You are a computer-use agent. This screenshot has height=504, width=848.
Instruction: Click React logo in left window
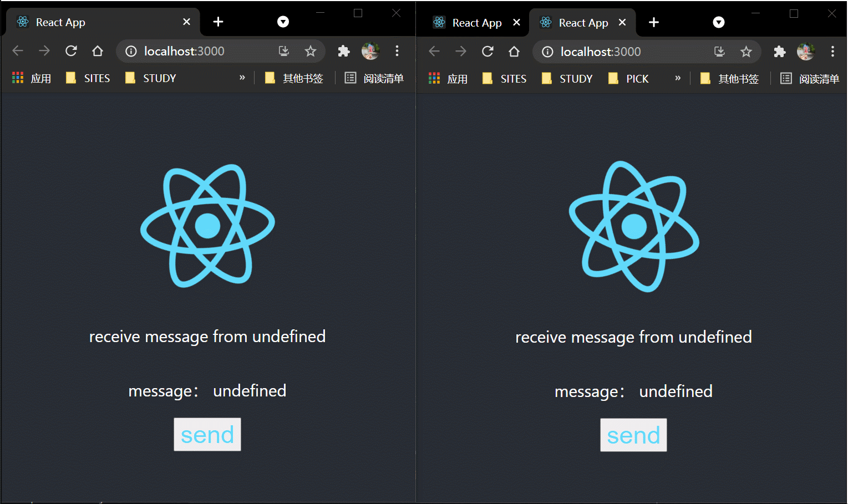click(207, 226)
